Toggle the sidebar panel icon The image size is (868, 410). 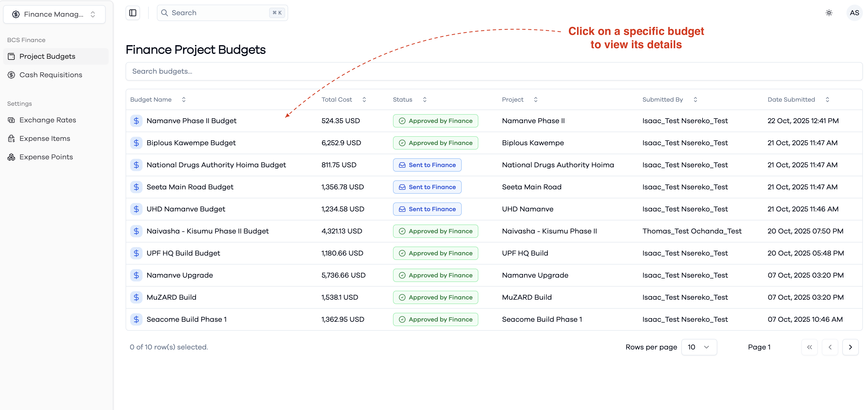click(x=133, y=13)
